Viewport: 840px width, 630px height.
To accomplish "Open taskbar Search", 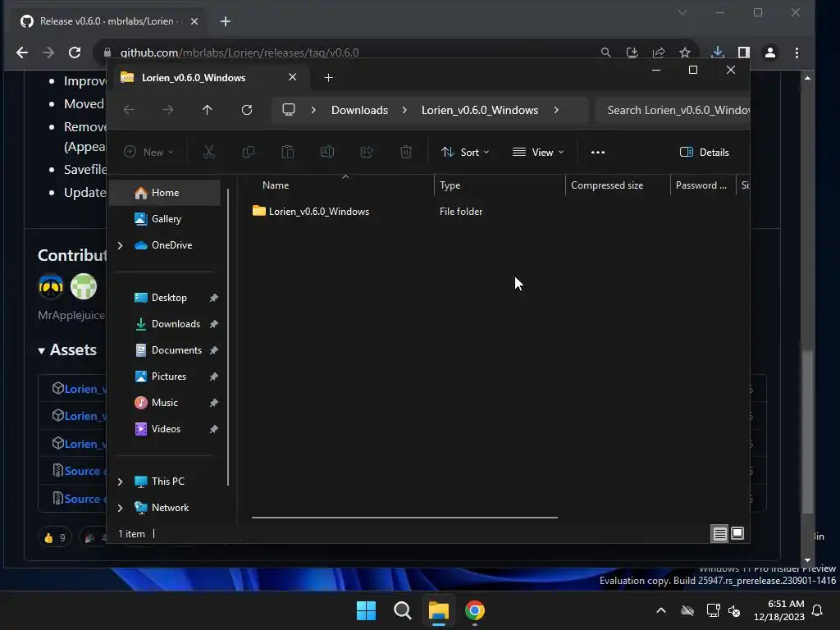I will (402, 610).
